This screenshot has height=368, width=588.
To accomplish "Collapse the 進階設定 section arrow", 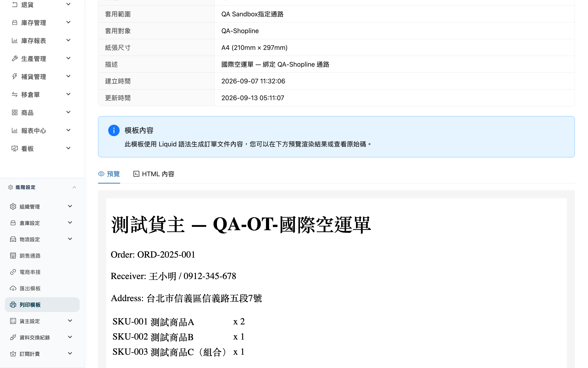I will 74,187.
